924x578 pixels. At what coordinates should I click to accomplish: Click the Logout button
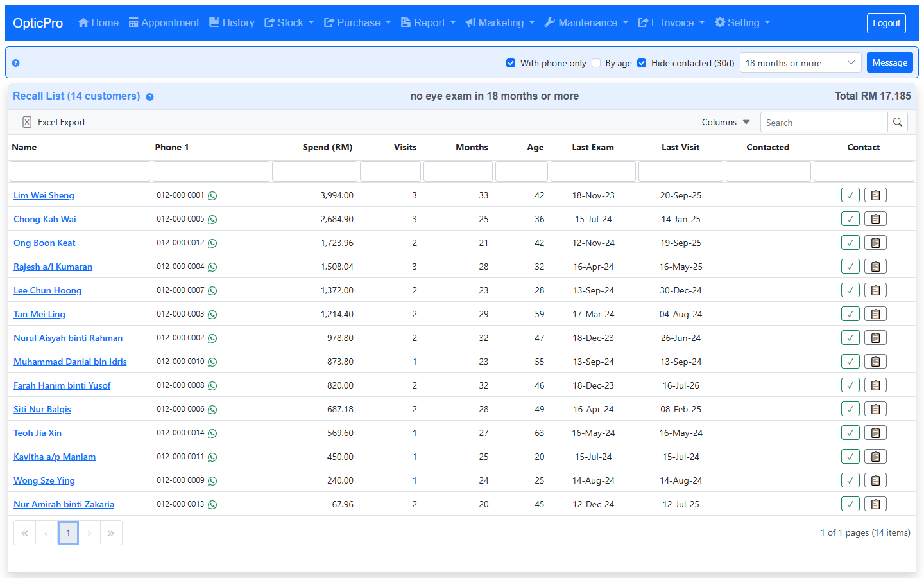click(886, 23)
